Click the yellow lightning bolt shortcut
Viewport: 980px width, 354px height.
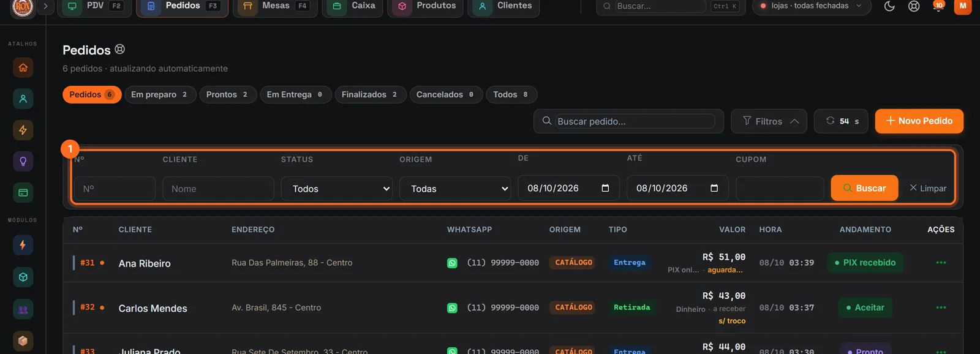[23, 130]
